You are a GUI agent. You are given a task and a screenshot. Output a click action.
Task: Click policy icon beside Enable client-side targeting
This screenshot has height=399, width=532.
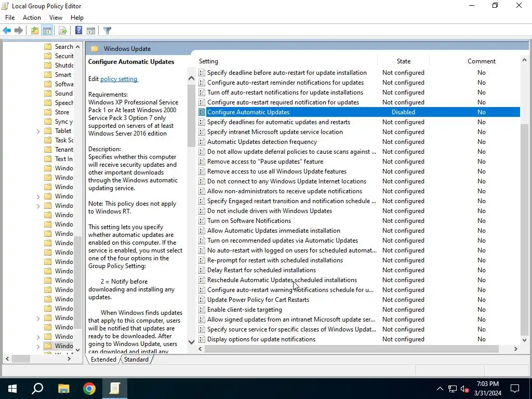coord(202,310)
